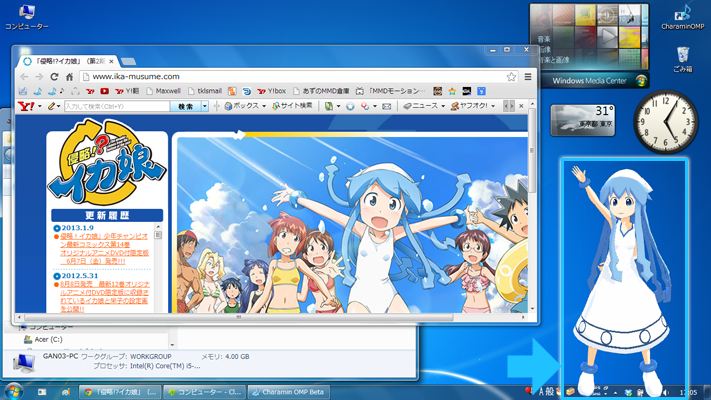Open the YouTube bookmark icon
Screen dimensions: 711x400
coord(105,91)
